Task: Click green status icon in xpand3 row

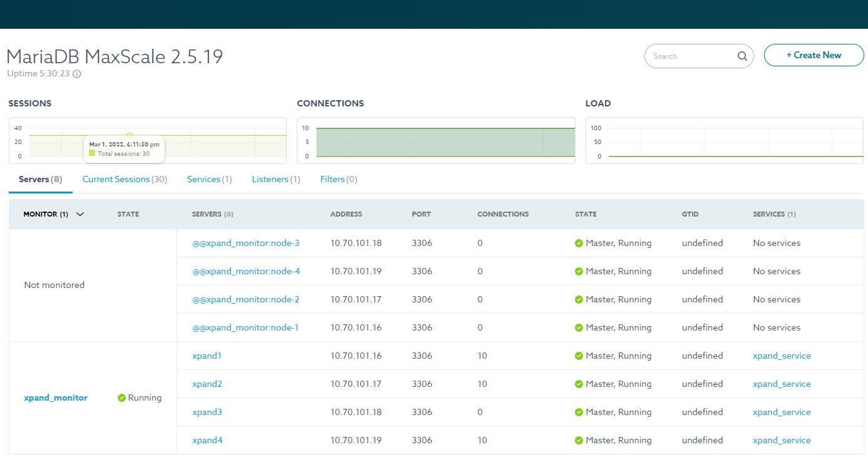Action: pyautogui.click(x=579, y=412)
